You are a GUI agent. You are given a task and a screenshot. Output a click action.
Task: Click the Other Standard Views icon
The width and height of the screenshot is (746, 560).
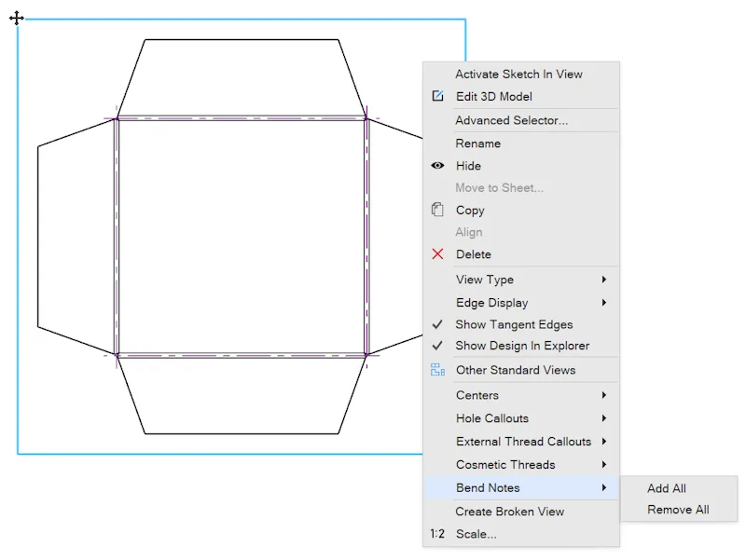coord(437,369)
